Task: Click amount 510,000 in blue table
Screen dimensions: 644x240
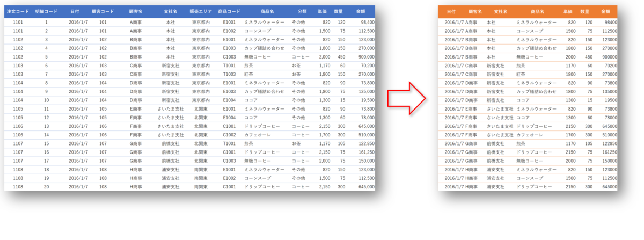Action: coord(367,135)
